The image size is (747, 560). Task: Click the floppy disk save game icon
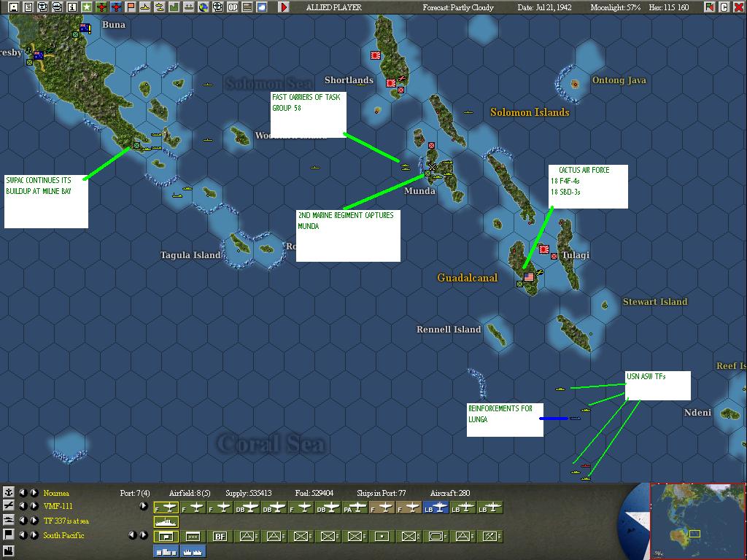pos(13,7)
